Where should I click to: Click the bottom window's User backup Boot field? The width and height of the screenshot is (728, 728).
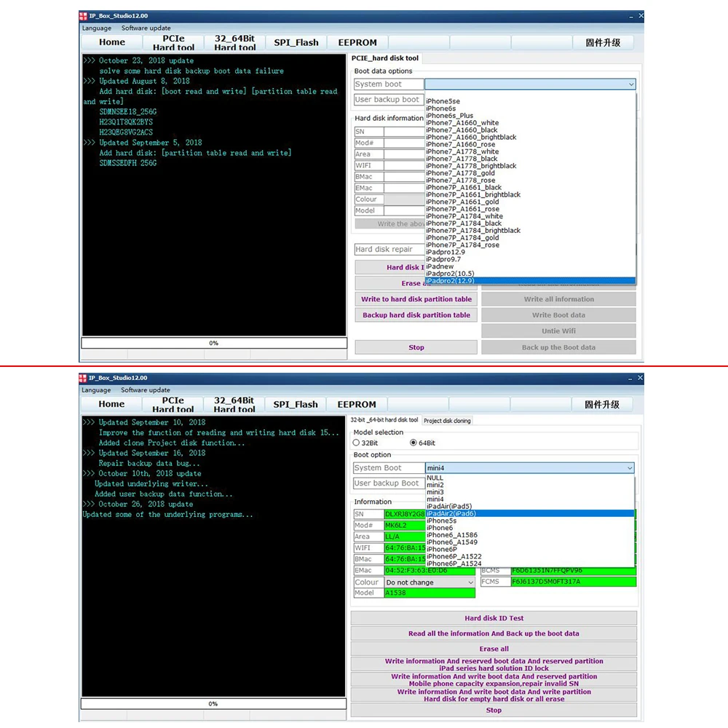pos(388,483)
